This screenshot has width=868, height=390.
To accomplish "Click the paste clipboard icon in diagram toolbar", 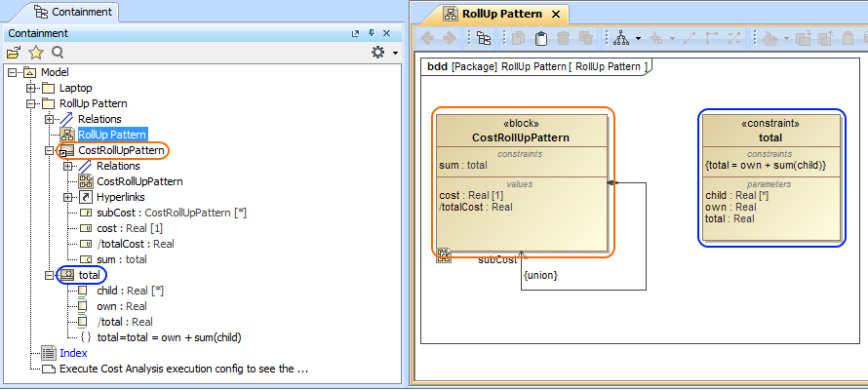I will pyautogui.click(x=541, y=39).
